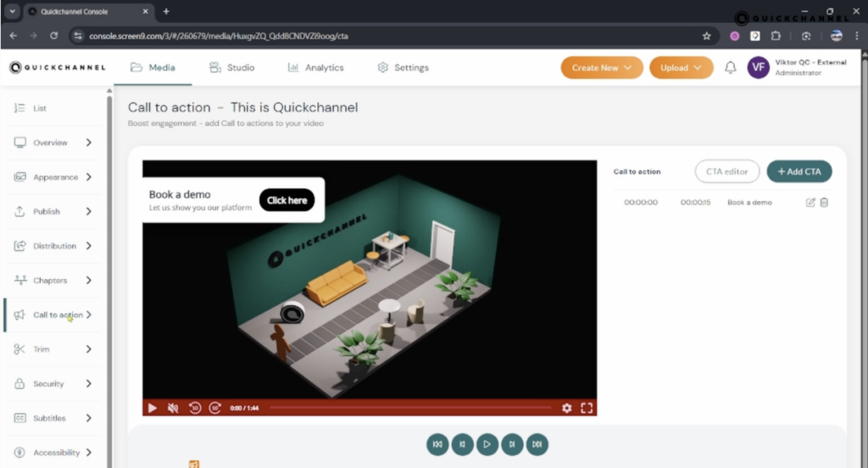Image resolution: width=868 pixels, height=468 pixels.
Task: Click the 'Click here' CTA overlay button
Action: click(287, 200)
